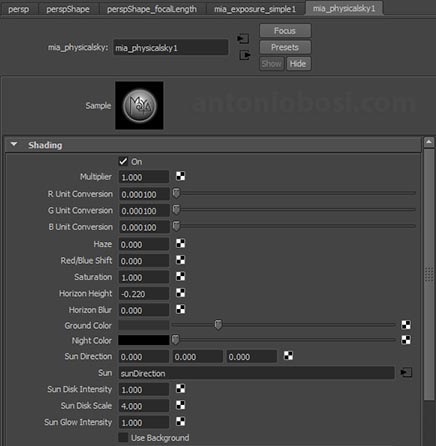This screenshot has height=446, width=436.
Task: Click the first Sun Direction value field
Action: pyautogui.click(x=144, y=356)
